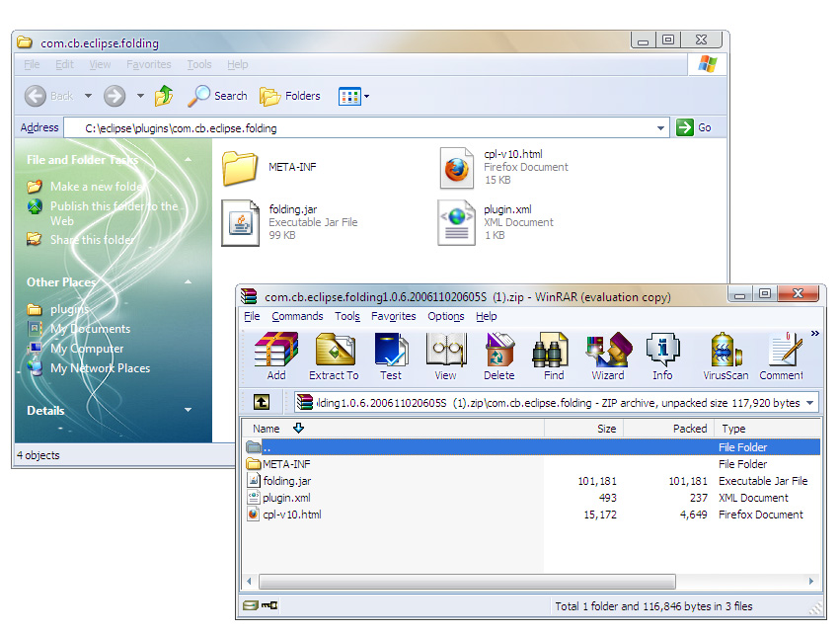Launch the WinRAR Wizard
This screenshot has height=634, width=840.
point(608,356)
